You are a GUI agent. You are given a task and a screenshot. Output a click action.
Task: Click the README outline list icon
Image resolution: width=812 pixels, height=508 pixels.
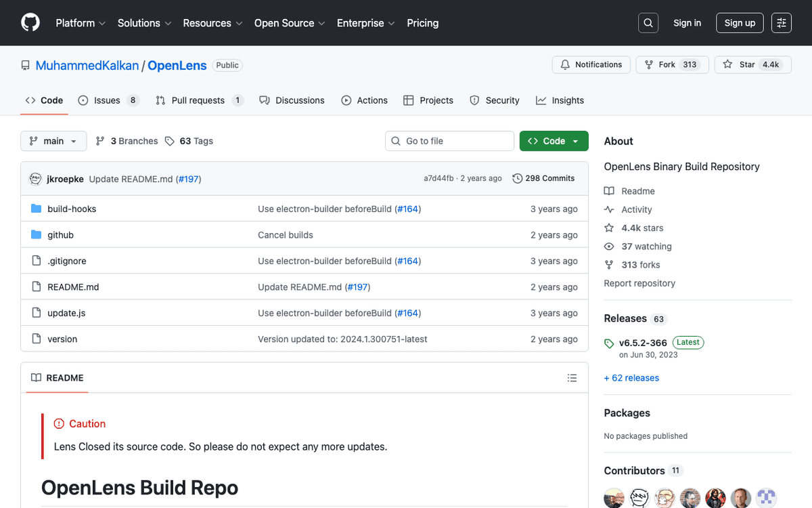point(572,378)
